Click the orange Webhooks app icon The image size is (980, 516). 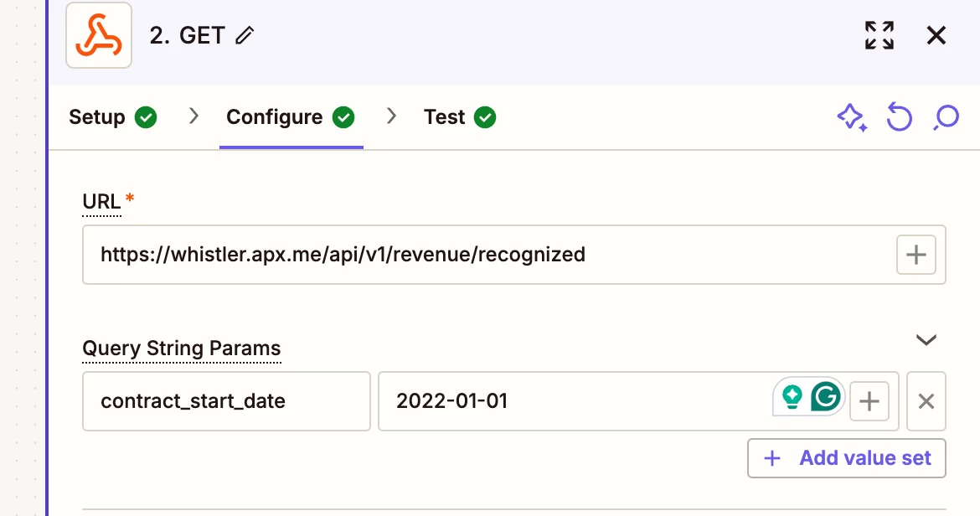coord(99,36)
